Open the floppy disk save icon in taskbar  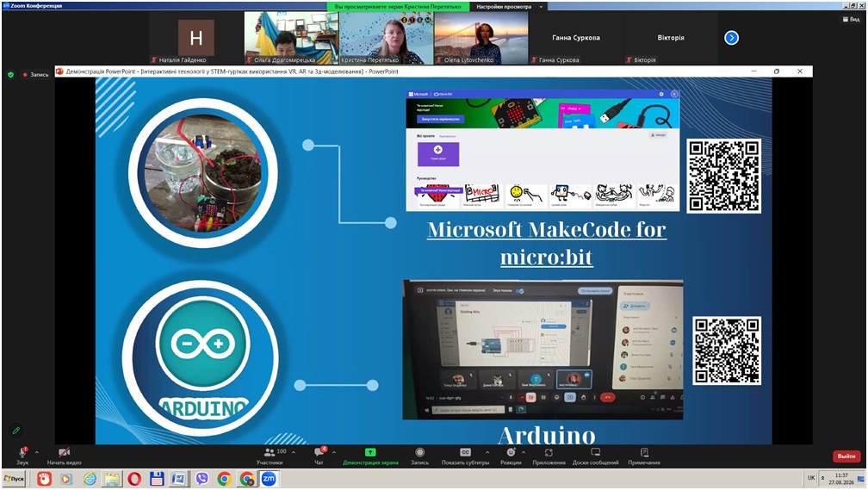157,478
